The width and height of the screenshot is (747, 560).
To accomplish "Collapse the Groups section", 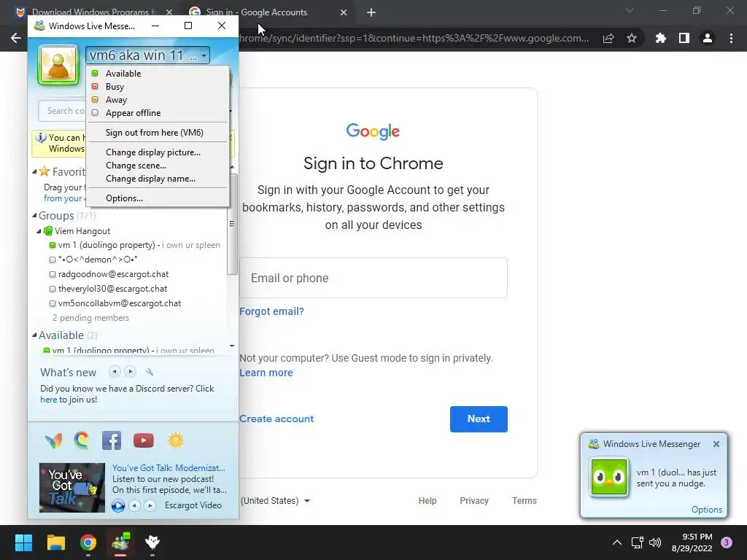I will (34, 216).
